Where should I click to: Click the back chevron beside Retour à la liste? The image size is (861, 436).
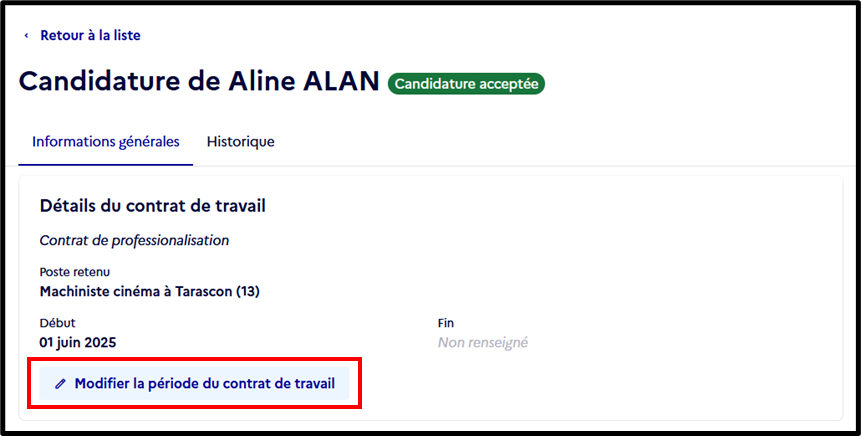(26, 36)
